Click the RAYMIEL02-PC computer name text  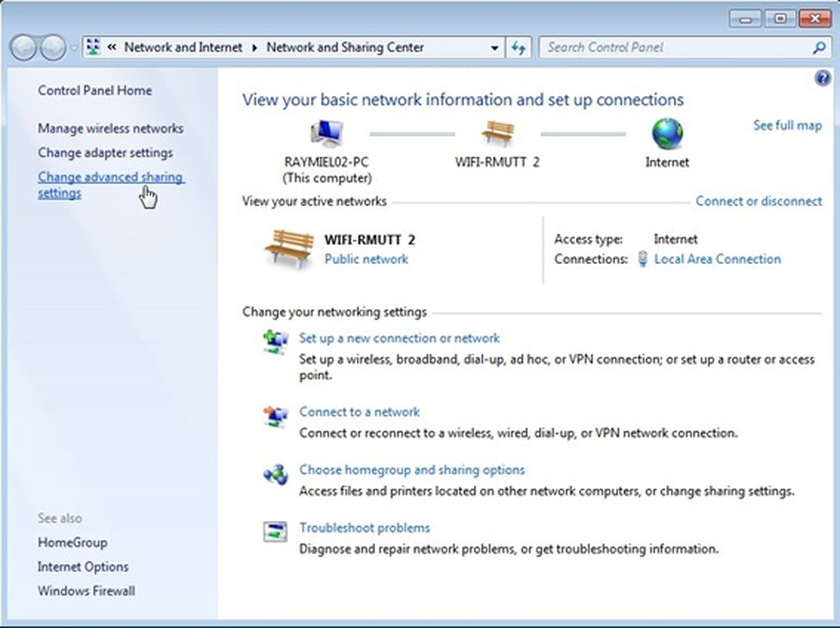click(x=326, y=162)
